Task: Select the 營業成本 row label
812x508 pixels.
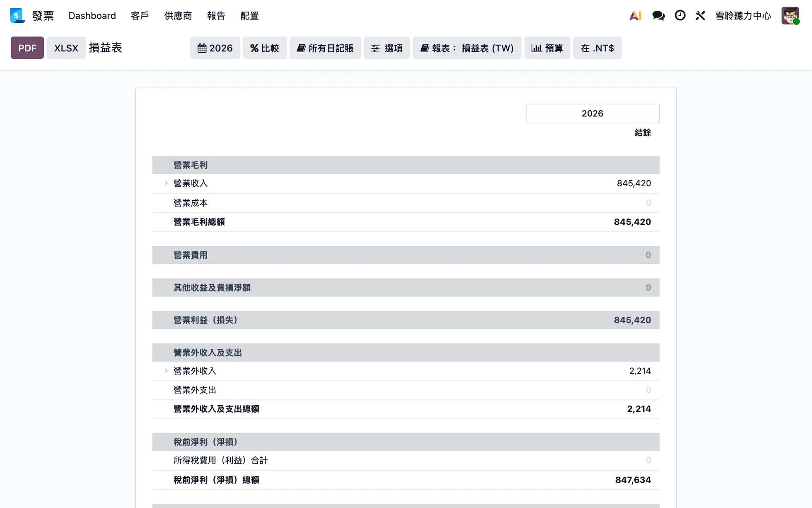Action: click(x=191, y=203)
